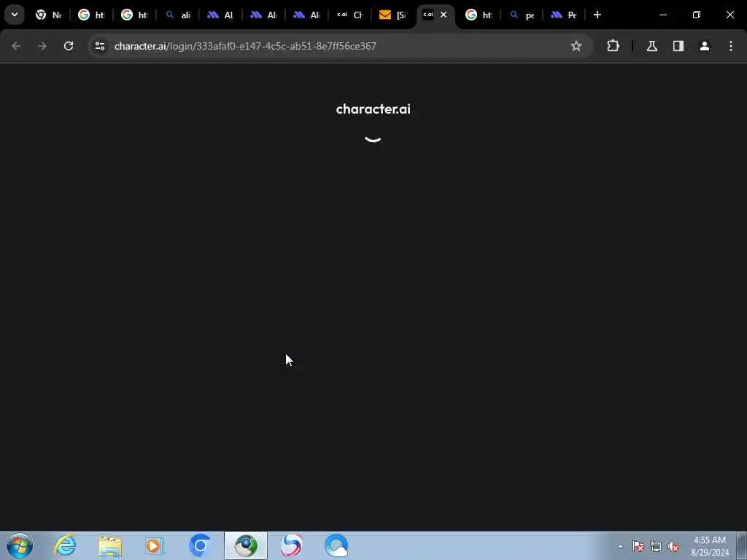
Task: Switch to the New Tab tab
Action: point(49,15)
